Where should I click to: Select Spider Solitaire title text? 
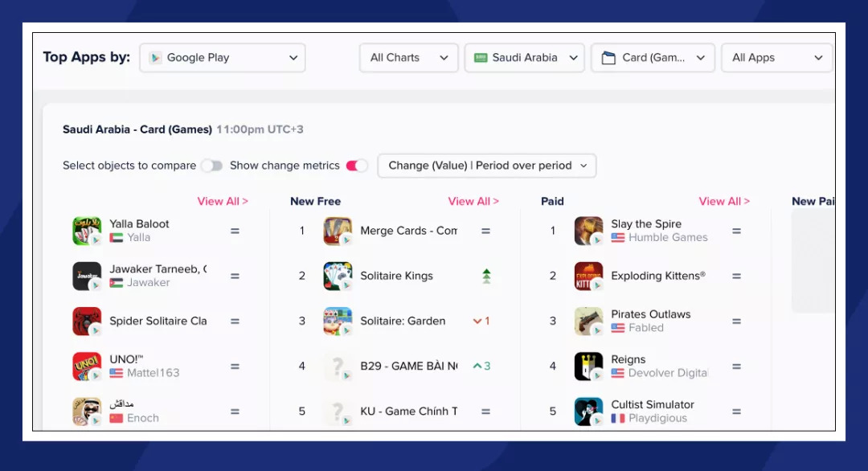coord(158,321)
